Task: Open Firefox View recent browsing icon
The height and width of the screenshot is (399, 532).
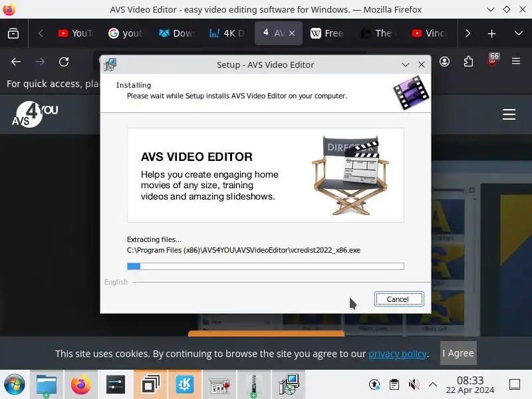Action: tap(13, 33)
